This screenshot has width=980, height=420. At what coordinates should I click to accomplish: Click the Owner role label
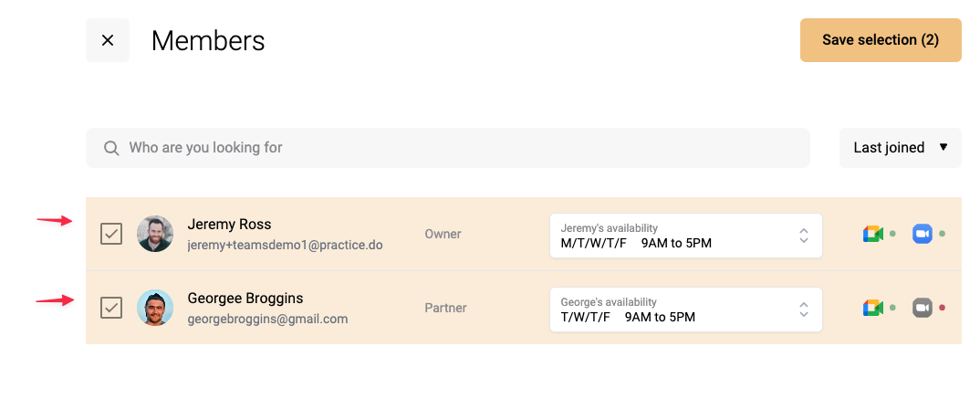point(443,235)
